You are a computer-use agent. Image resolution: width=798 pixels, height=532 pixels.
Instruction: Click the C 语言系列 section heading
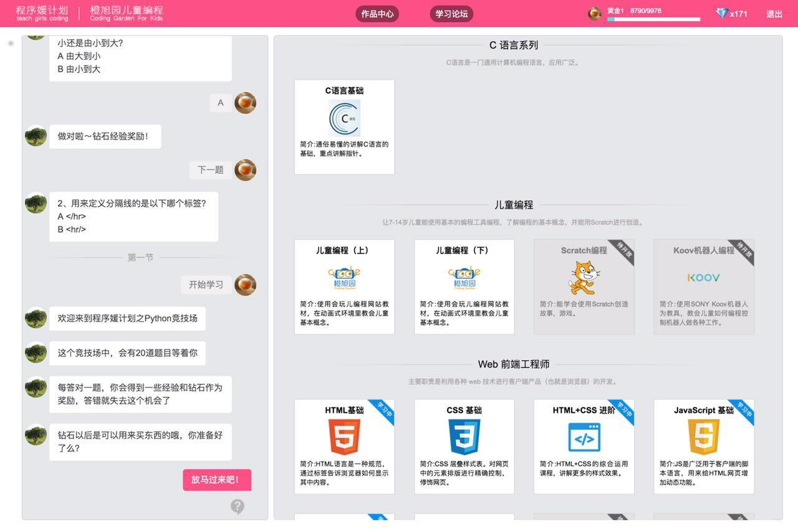[514, 45]
